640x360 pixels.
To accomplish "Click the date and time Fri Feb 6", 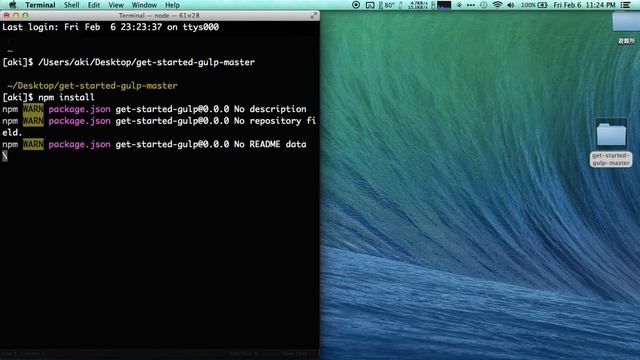I will coord(584,5).
